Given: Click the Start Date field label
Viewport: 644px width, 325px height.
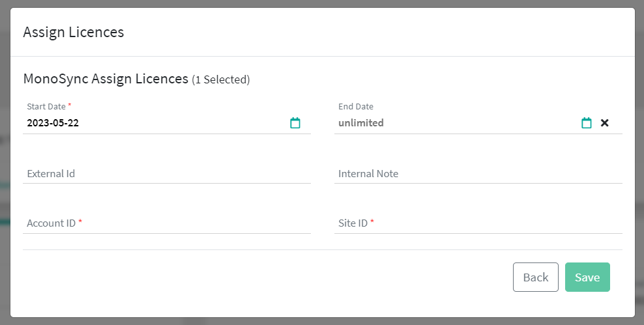Looking at the screenshot, I should coord(46,106).
